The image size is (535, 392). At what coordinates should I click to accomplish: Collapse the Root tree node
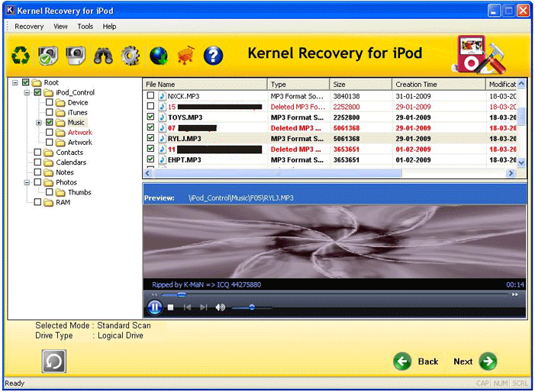15,82
